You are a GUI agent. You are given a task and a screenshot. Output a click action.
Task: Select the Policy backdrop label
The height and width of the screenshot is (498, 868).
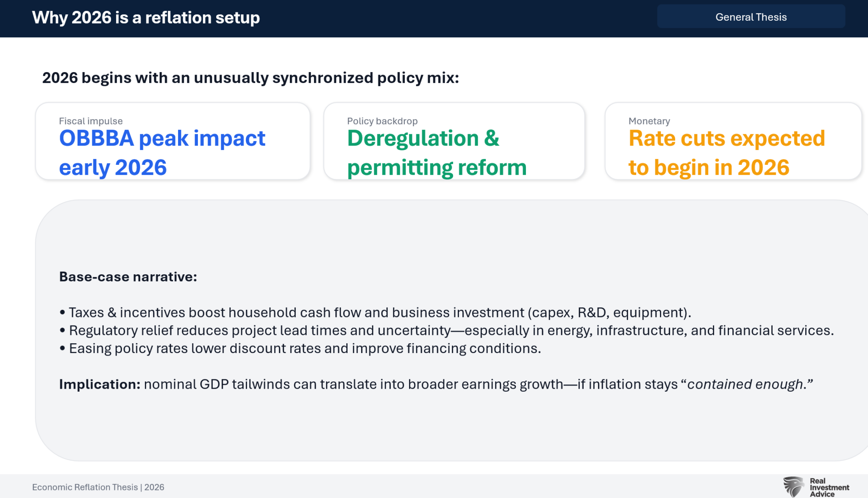point(382,121)
